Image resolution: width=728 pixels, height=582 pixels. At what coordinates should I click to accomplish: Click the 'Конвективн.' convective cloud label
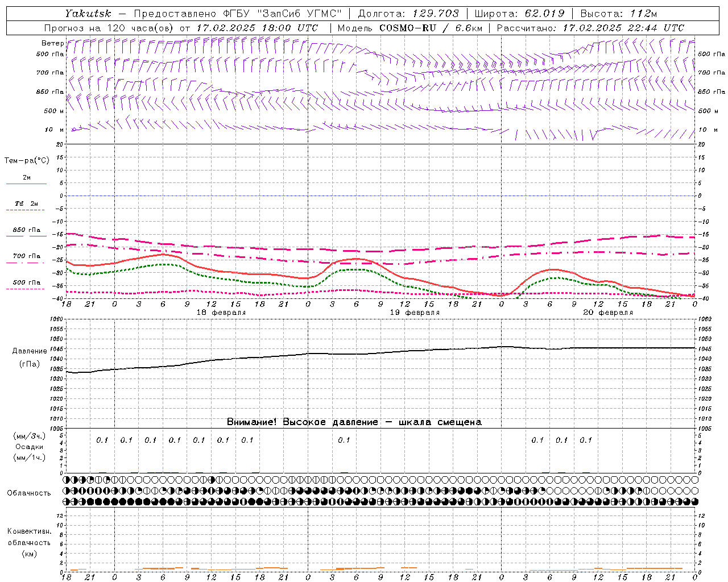[x=30, y=531]
